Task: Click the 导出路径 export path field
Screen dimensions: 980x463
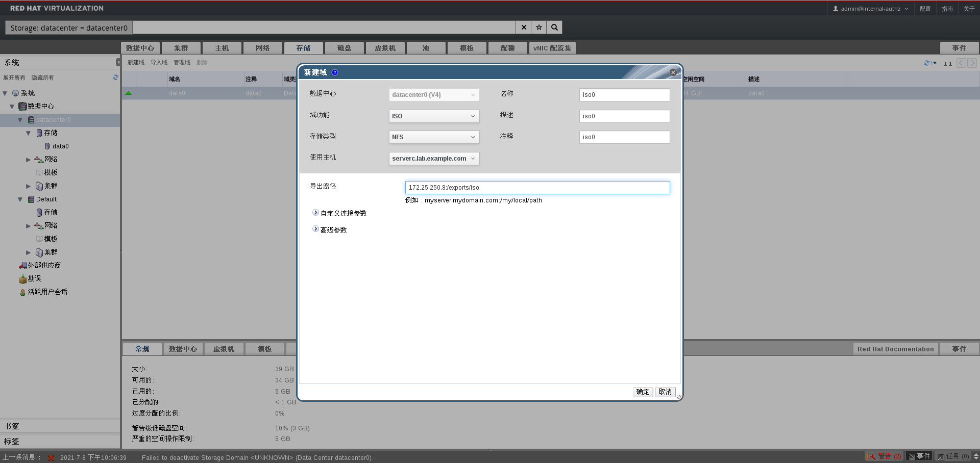Action: tap(536, 187)
